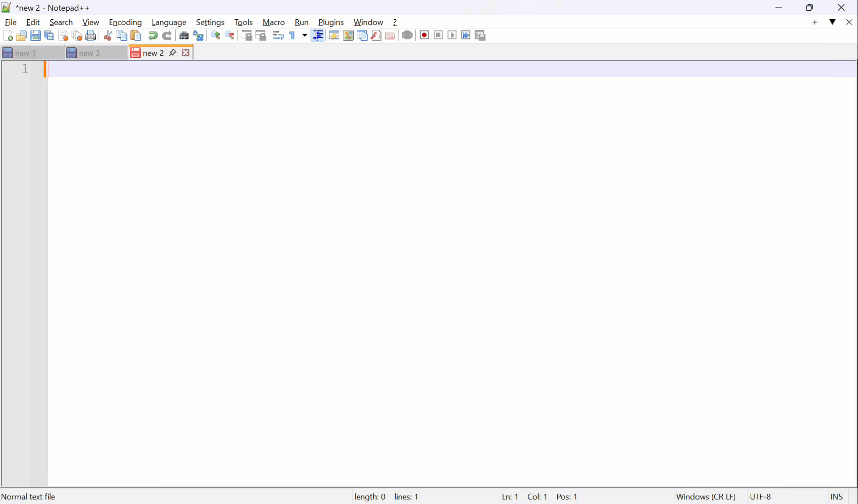
Task: Zoom out using the toolbar icon
Action: [229, 36]
